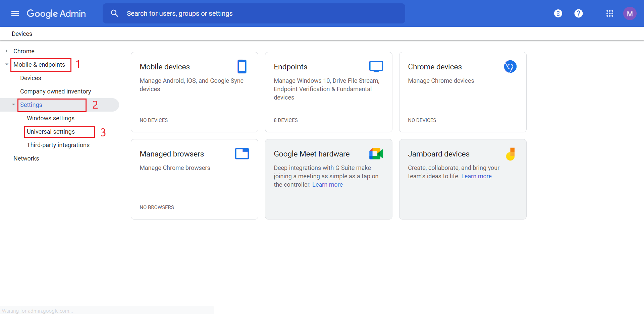Click Learn more under Google Meet hardware

[327, 185]
